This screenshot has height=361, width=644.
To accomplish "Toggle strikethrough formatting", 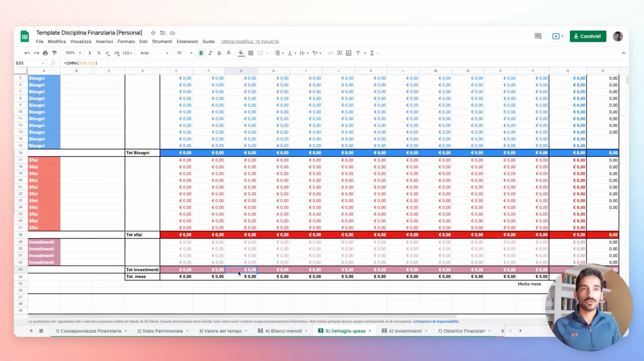I will click(219, 53).
